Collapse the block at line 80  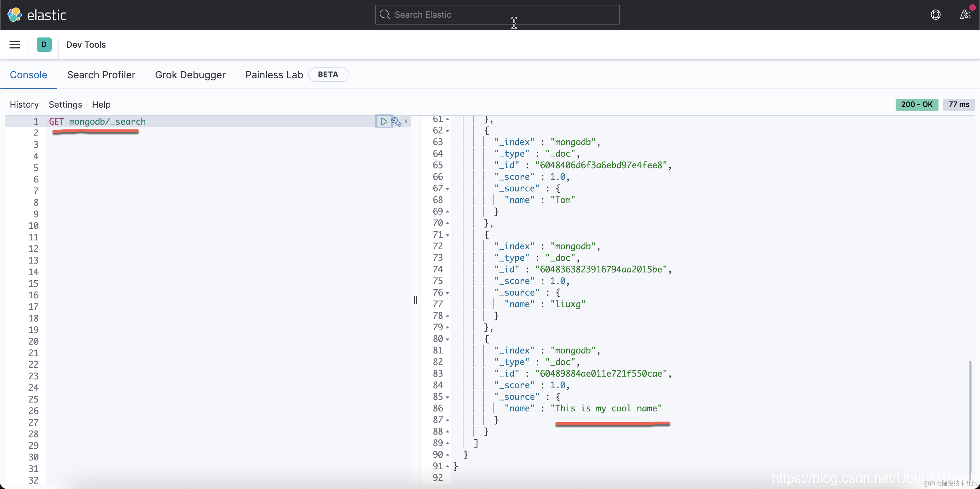point(447,339)
